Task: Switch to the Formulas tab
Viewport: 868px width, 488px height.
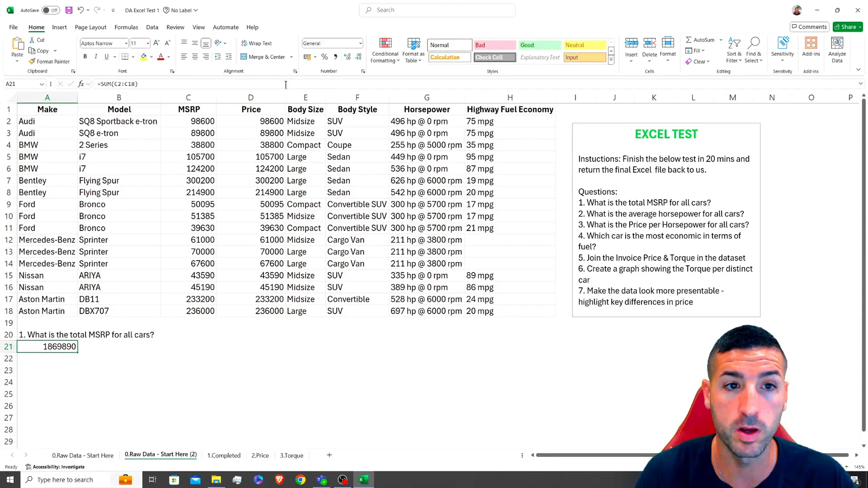Action: tap(126, 27)
